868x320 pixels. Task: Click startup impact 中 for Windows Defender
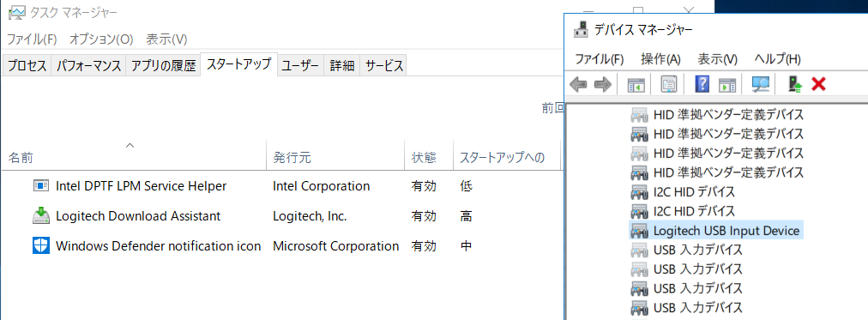point(466,246)
